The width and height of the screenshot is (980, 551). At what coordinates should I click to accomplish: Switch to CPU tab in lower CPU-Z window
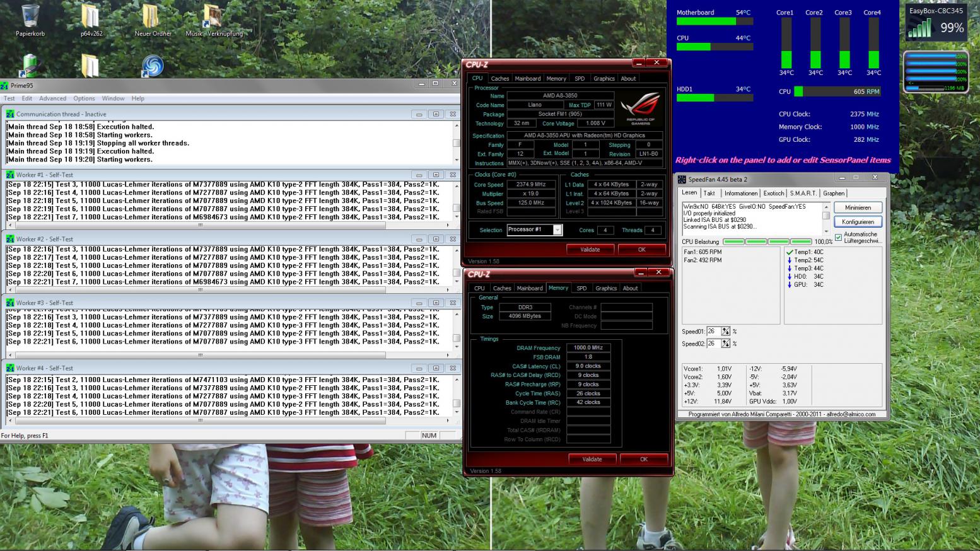[480, 288]
